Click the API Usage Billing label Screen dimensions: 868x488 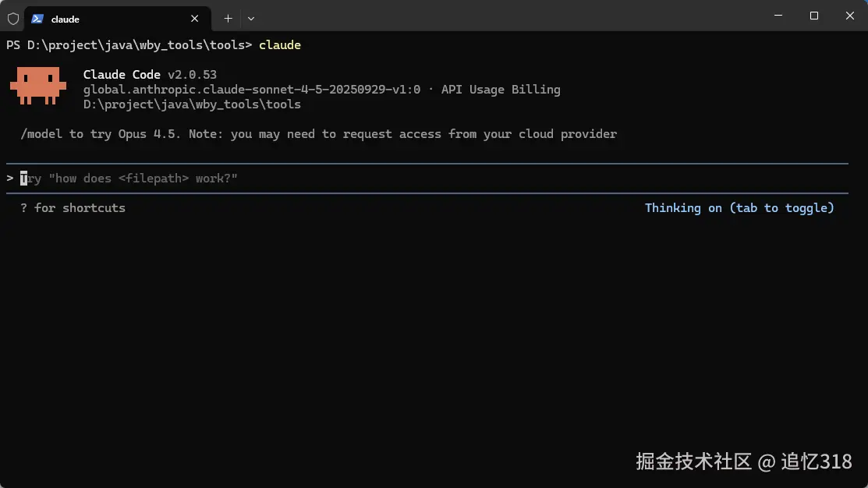501,90
